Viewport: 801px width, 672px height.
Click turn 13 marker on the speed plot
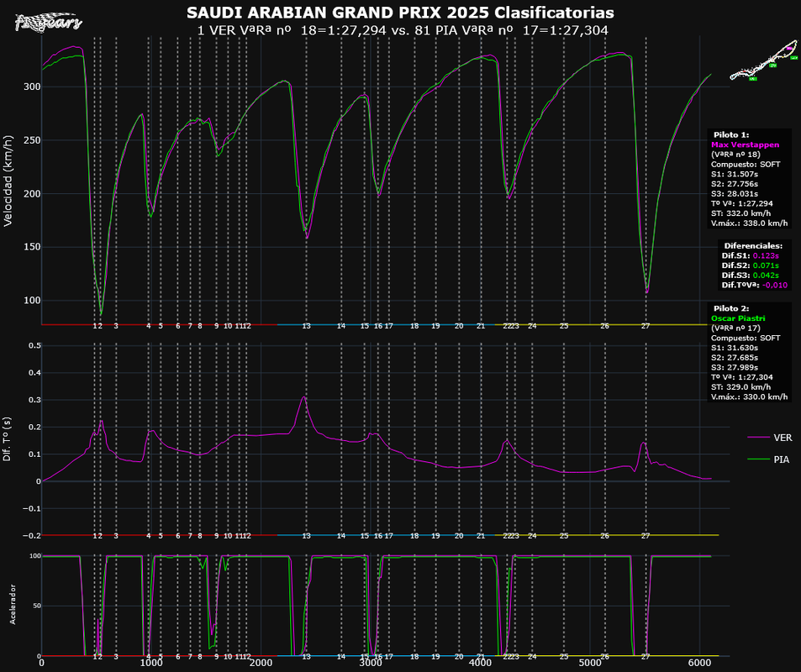[306, 326]
